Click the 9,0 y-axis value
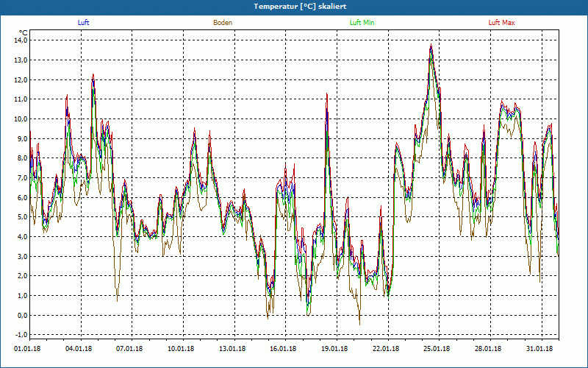588x368 pixels. [22, 138]
